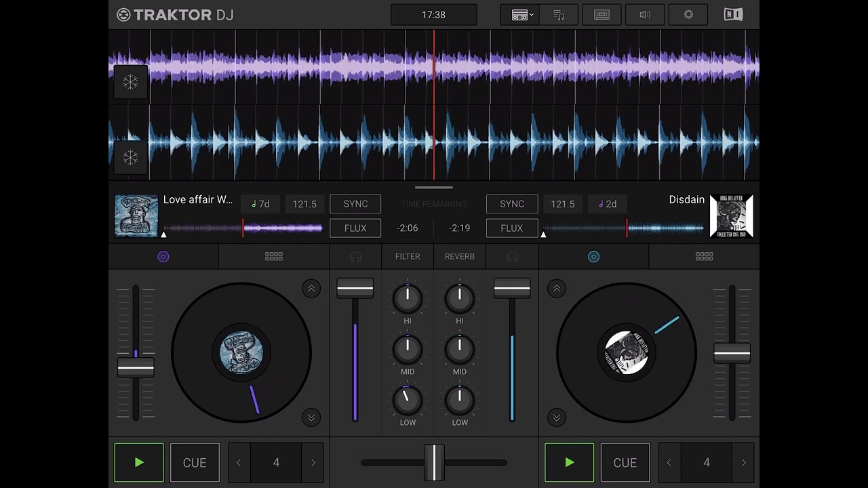Increase loop size on Love affair deck

pos(313,463)
